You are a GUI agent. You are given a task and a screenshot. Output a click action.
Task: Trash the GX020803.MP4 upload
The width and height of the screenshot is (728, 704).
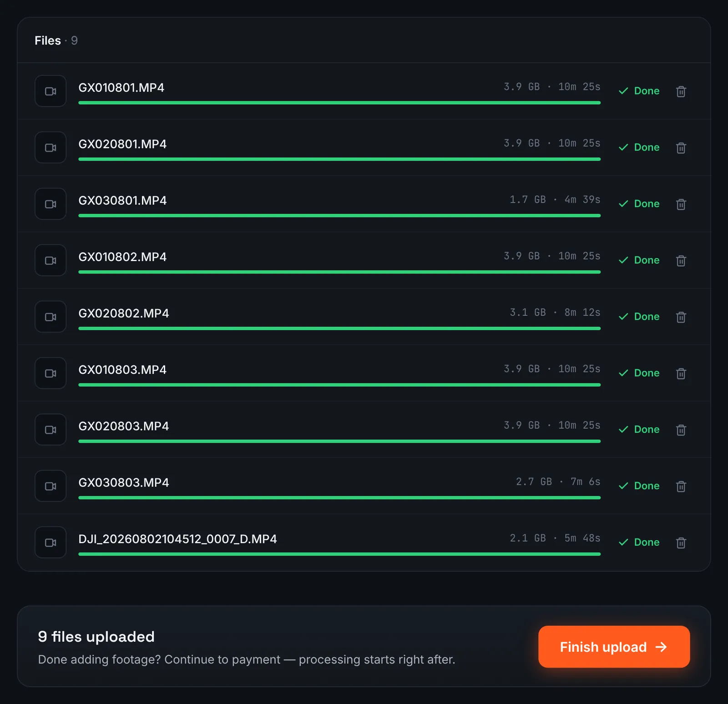click(681, 430)
